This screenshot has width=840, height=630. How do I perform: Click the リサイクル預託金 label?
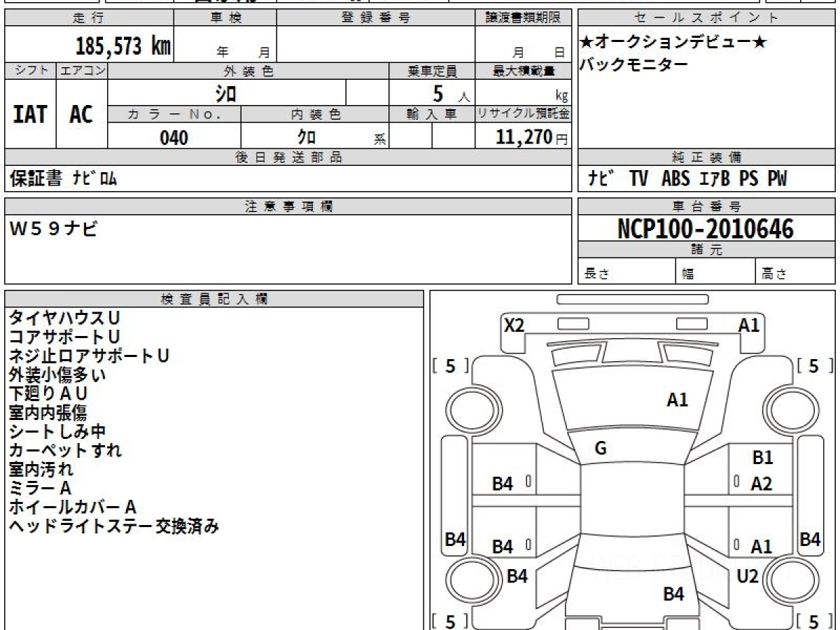[x=523, y=115]
